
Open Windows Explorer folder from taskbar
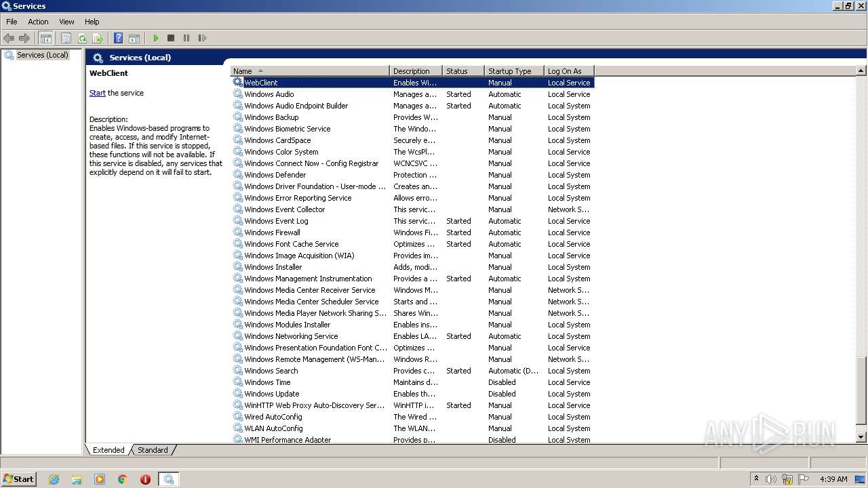click(77, 479)
